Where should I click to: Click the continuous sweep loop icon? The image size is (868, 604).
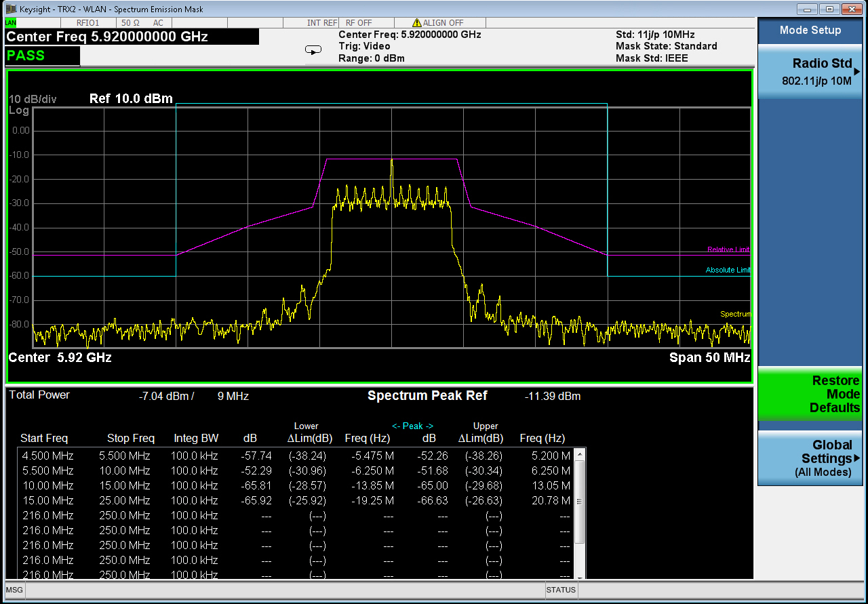tap(313, 49)
